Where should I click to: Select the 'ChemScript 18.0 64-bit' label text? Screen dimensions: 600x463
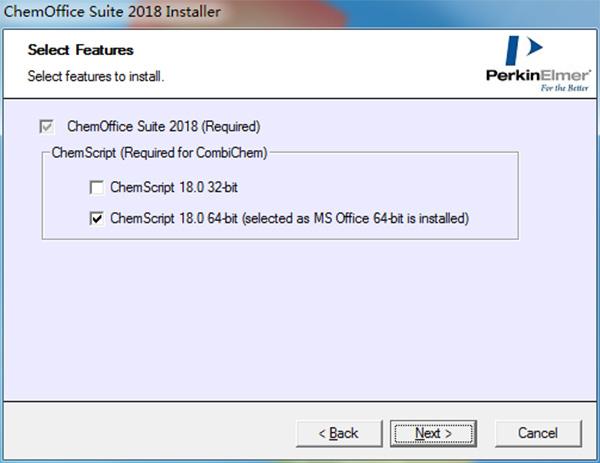point(174,218)
